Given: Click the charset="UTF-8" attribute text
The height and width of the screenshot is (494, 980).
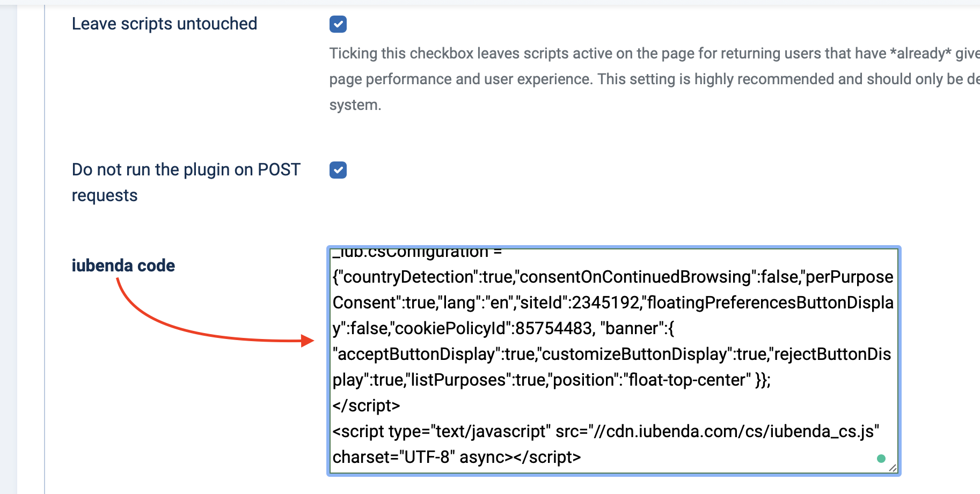Looking at the screenshot, I should 391,458.
